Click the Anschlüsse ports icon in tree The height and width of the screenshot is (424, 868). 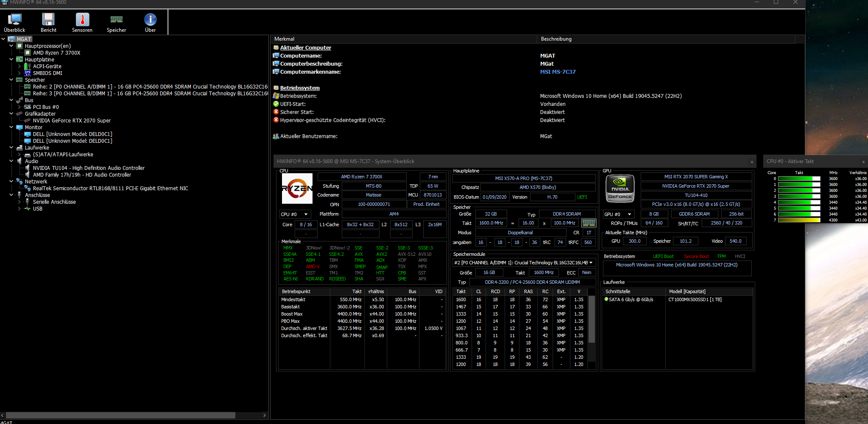[x=20, y=195]
